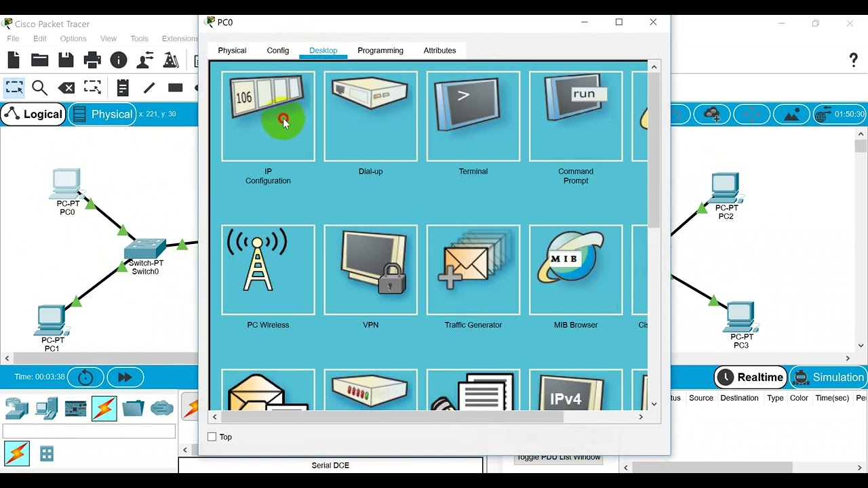The height and width of the screenshot is (488, 868).
Task: Create a new file in Packet Tracer
Action: point(14,60)
